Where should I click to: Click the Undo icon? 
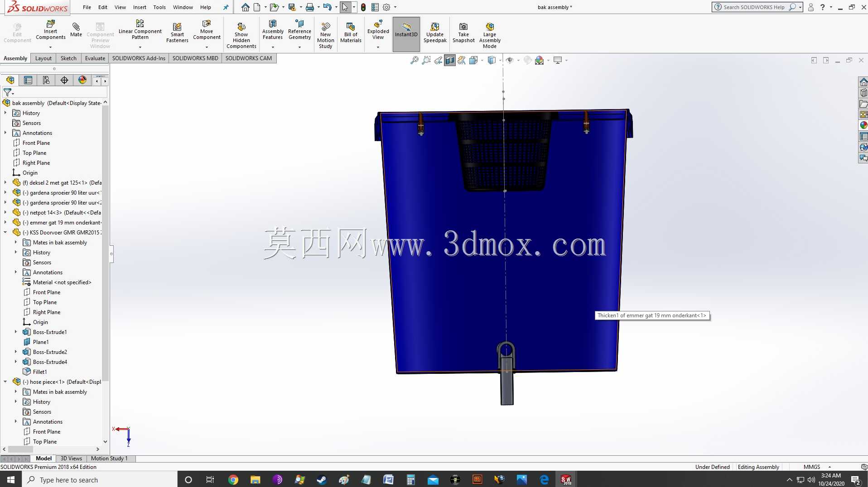click(x=327, y=7)
